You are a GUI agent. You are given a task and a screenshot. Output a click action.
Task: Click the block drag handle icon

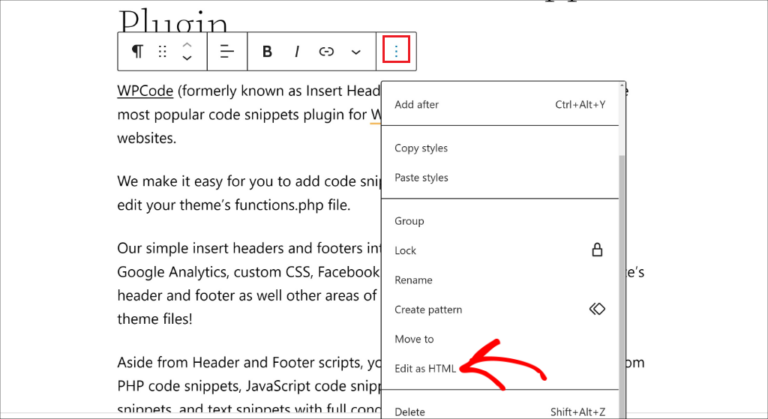pyautogui.click(x=162, y=51)
